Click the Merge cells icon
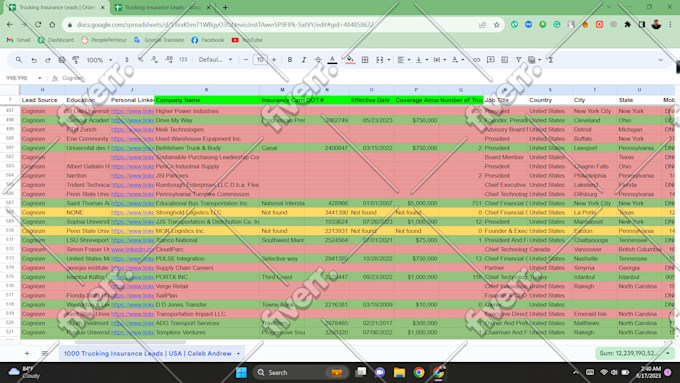This screenshot has height=383, width=680. (379, 60)
